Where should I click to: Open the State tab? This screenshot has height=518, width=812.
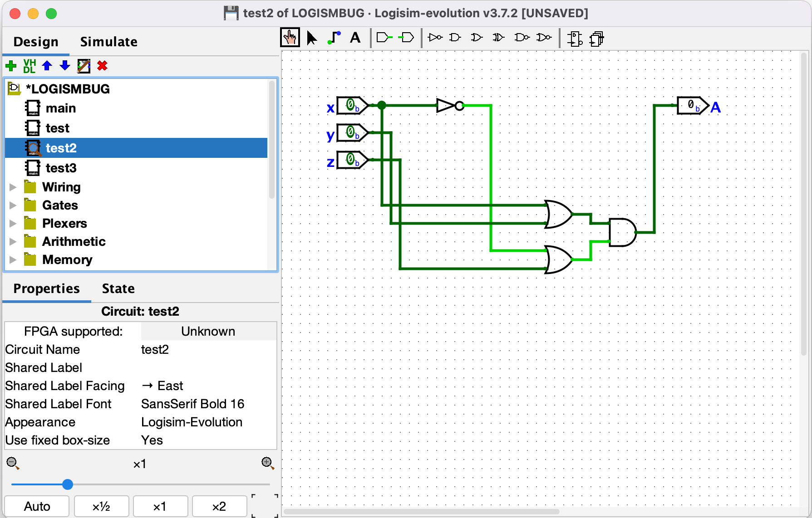tap(118, 288)
